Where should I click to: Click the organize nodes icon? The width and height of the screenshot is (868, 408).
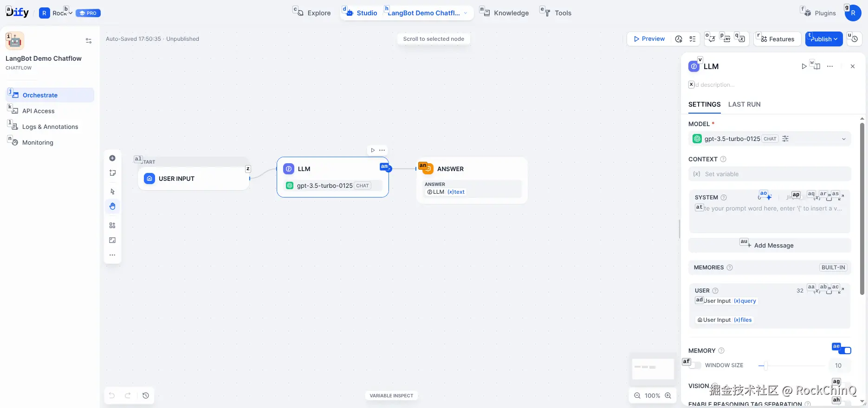click(112, 225)
